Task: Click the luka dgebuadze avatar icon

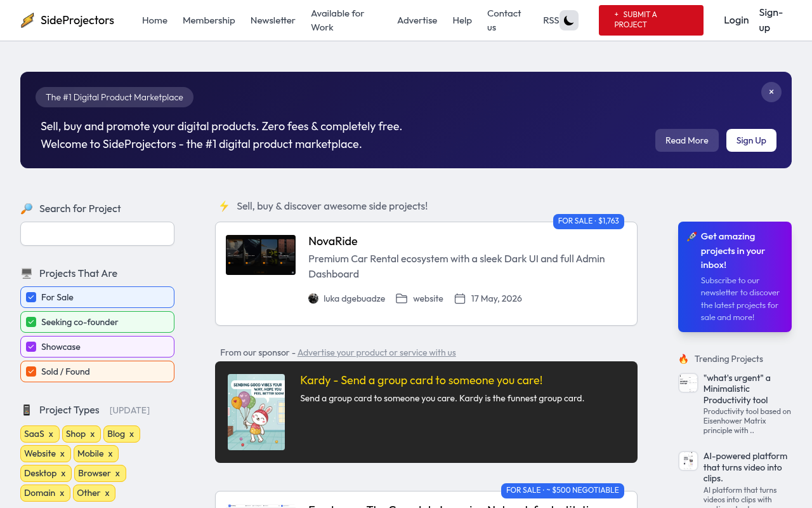Action: click(x=313, y=298)
